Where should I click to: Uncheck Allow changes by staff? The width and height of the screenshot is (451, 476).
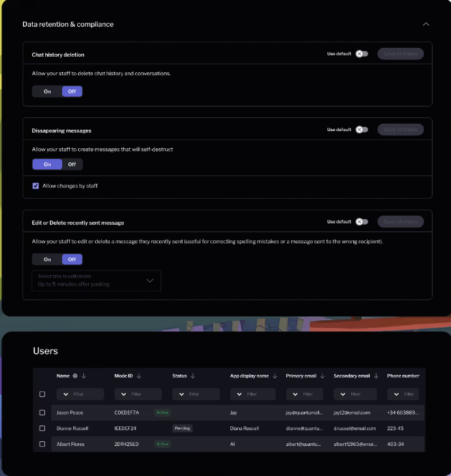pyautogui.click(x=36, y=186)
